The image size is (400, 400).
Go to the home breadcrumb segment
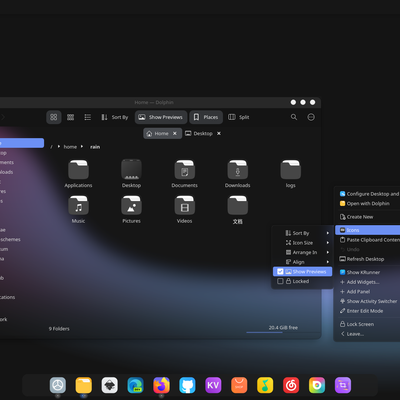coord(70,147)
